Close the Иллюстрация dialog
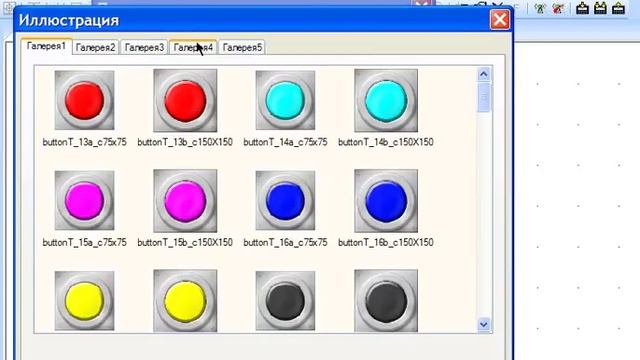640x360 pixels. pos(500,19)
